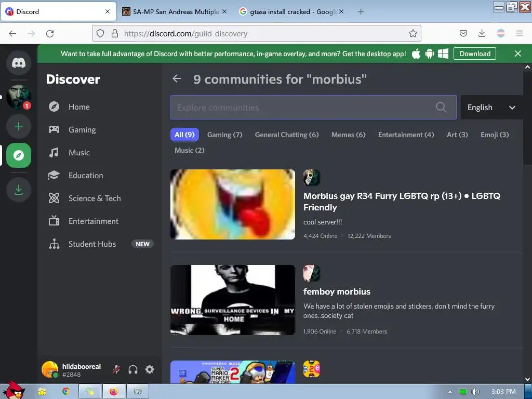The image size is (532, 399).
Task: Click the Angry Birds start button
Action: pos(14,390)
